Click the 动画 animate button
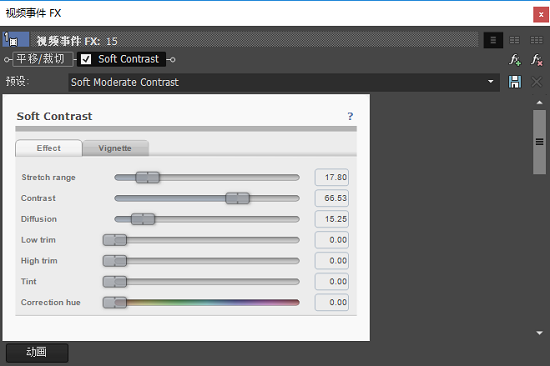550x366 pixels. tap(37, 352)
